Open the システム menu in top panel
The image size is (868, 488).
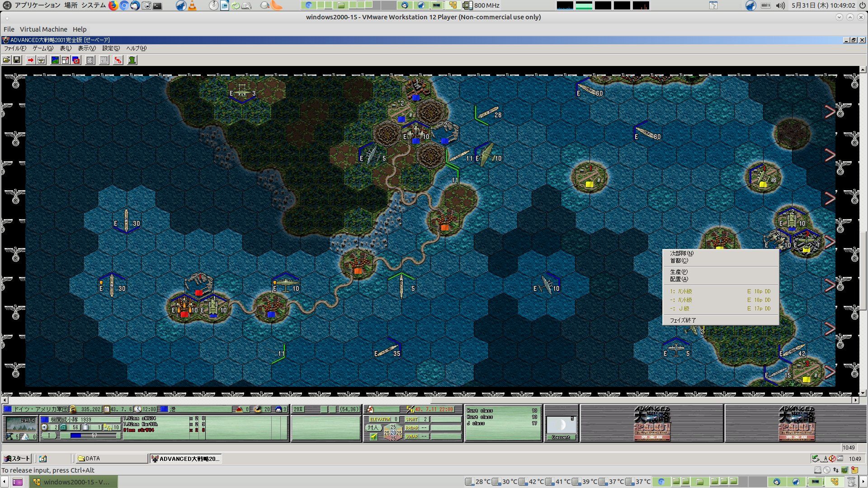(x=94, y=5)
